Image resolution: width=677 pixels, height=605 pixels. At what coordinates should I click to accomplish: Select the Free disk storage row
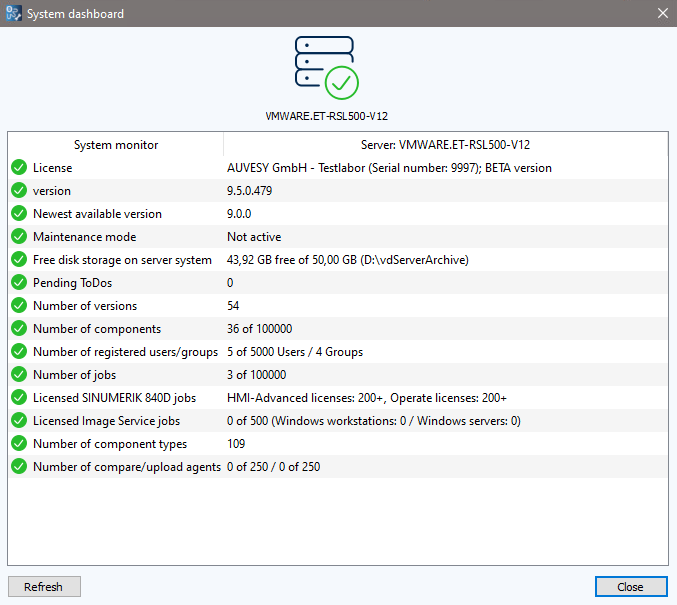[x=122, y=260]
